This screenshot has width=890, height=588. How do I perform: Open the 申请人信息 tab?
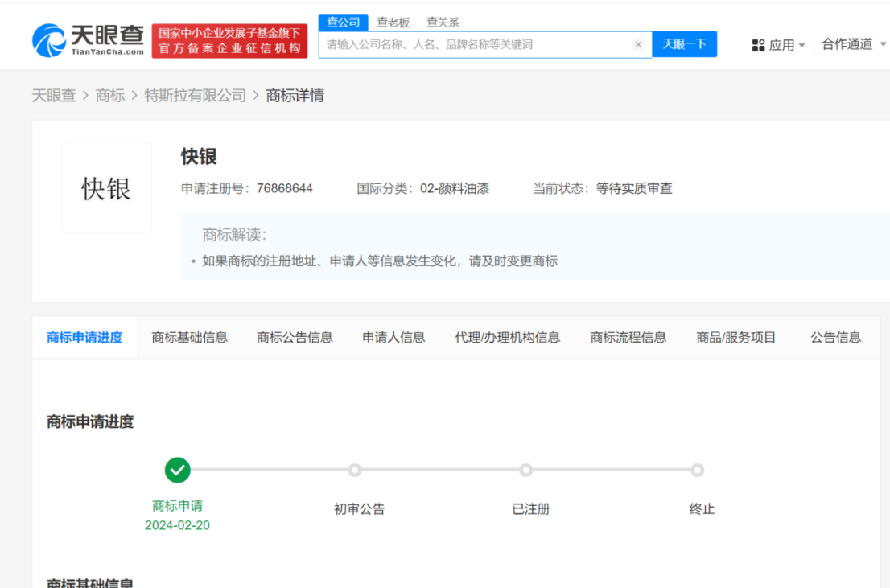pyautogui.click(x=393, y=338)
